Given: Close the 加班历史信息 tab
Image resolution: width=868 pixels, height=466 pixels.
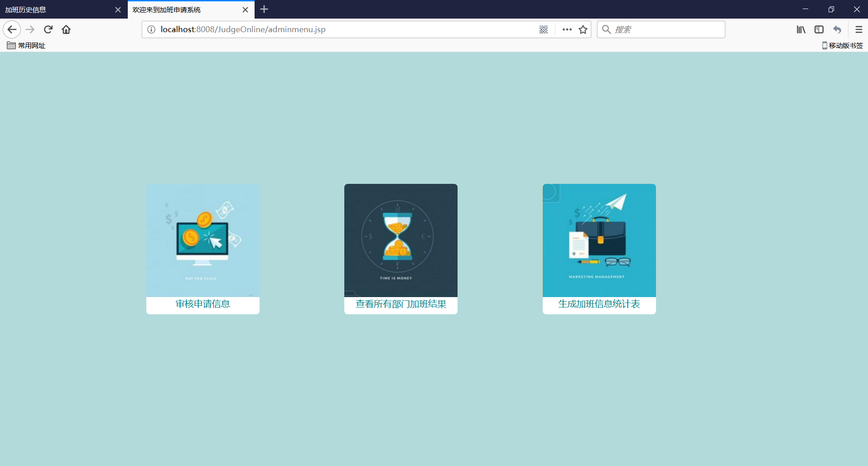Looking at the screenshot, I should pos(118,10).
